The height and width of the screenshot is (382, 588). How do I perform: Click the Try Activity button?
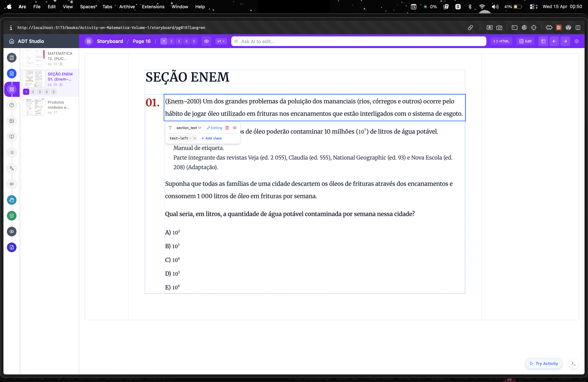click(x=543, y=363)
